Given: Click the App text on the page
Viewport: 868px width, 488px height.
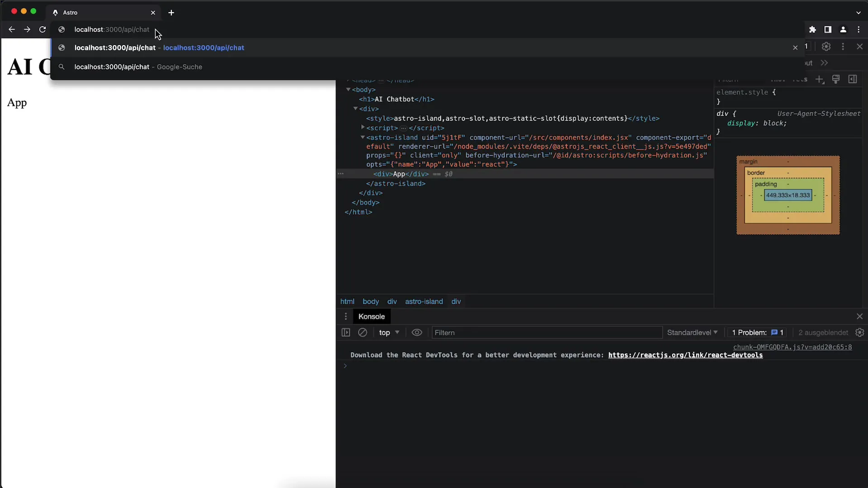Looking at the screenshot, I should (17, 103).
